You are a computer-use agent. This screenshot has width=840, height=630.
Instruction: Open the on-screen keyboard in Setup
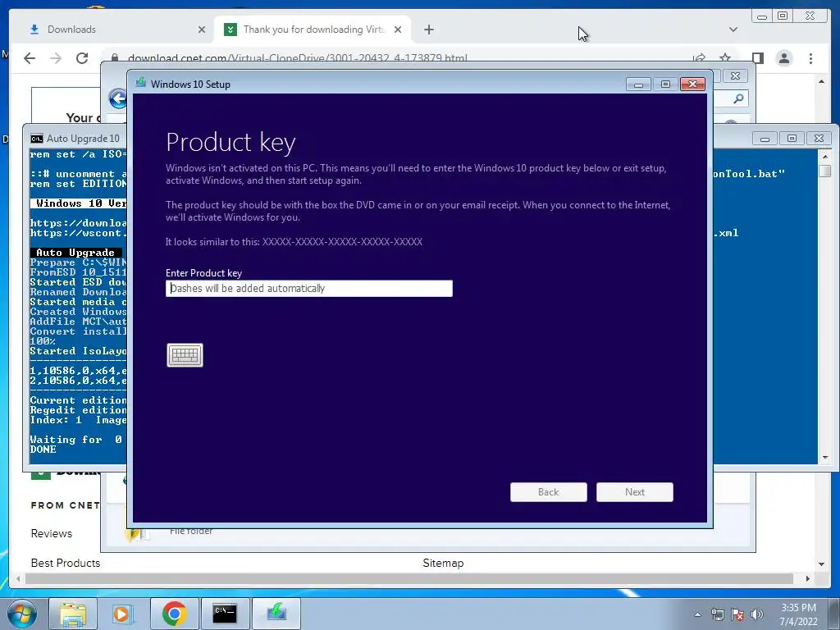(185, 354)
